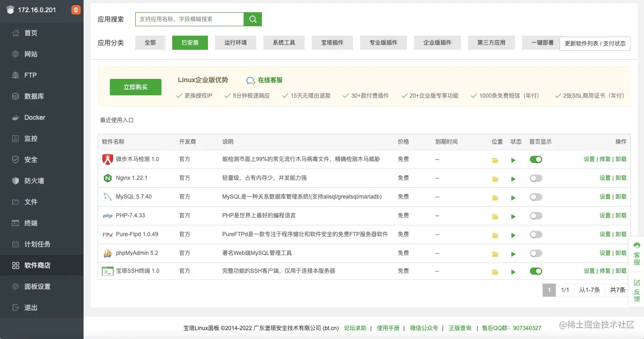The image size is (644, 339).
Task: Open folder location for phpMyAdmin 5.2
Action: point(495,254)
